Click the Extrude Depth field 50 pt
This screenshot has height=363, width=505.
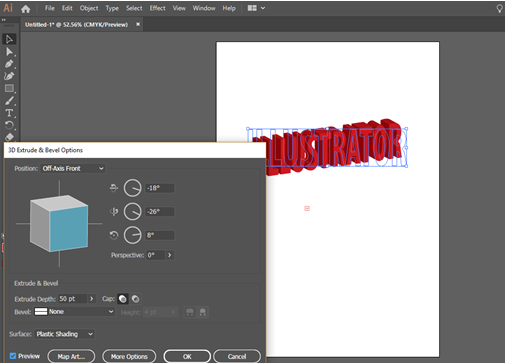pos(72,299)
